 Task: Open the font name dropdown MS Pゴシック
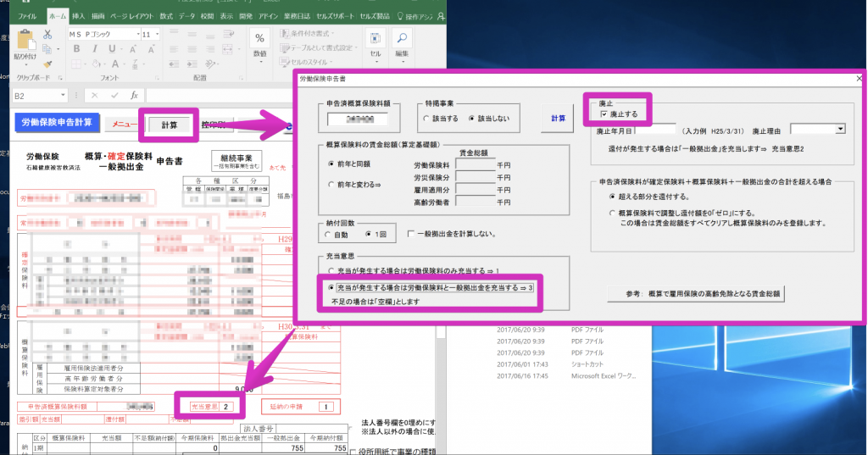pyautogui.click(x=138, y=35)
